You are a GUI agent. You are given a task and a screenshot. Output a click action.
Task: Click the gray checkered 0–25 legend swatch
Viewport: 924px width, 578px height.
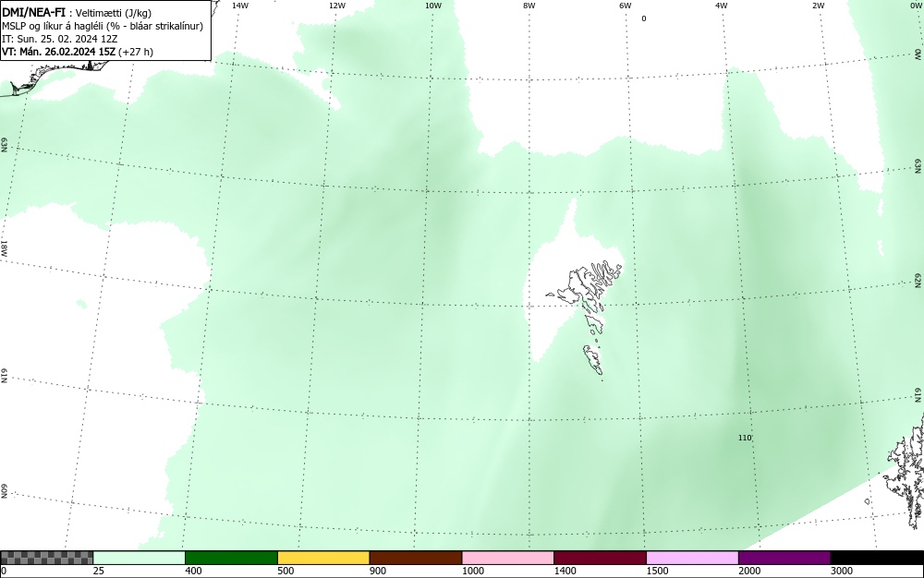[x=46, y=558]
